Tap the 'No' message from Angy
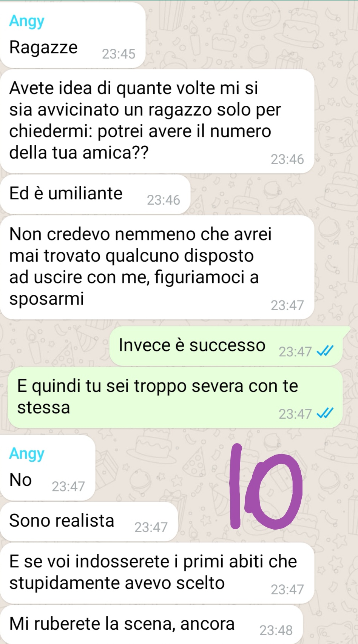Viewport: 358px width, 644px height. 47,468
